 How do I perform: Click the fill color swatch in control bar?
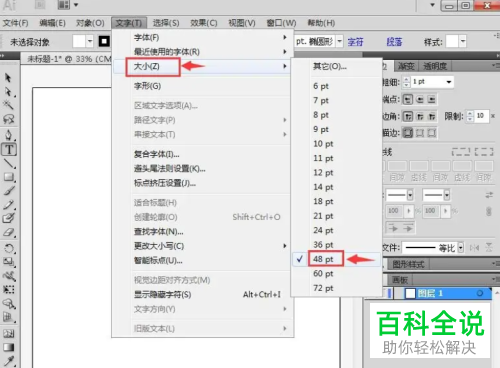[x=79, y=42]
